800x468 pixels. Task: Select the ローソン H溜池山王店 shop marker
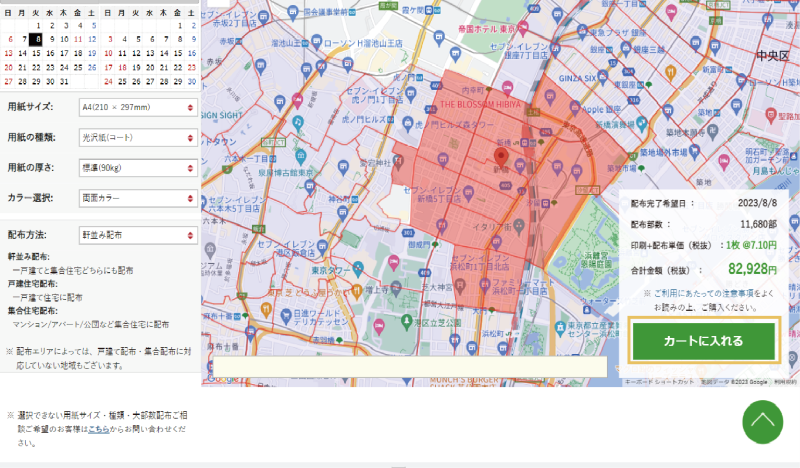point(316,42)
